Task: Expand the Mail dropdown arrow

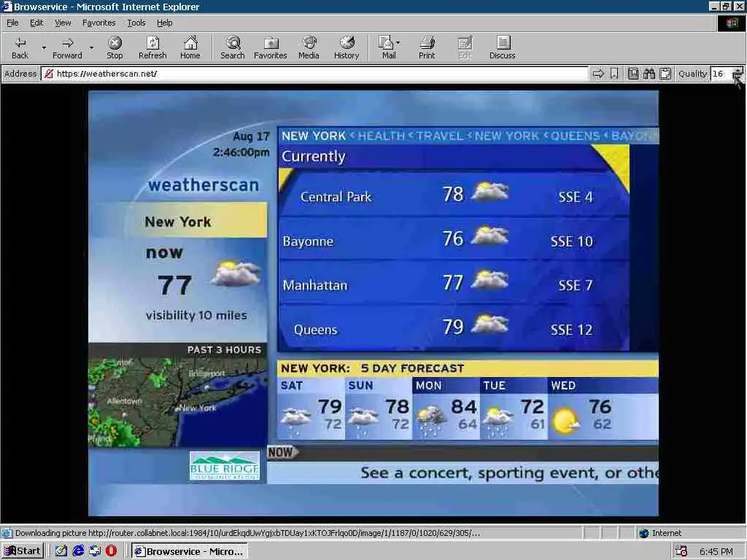Action: [398, 43]
